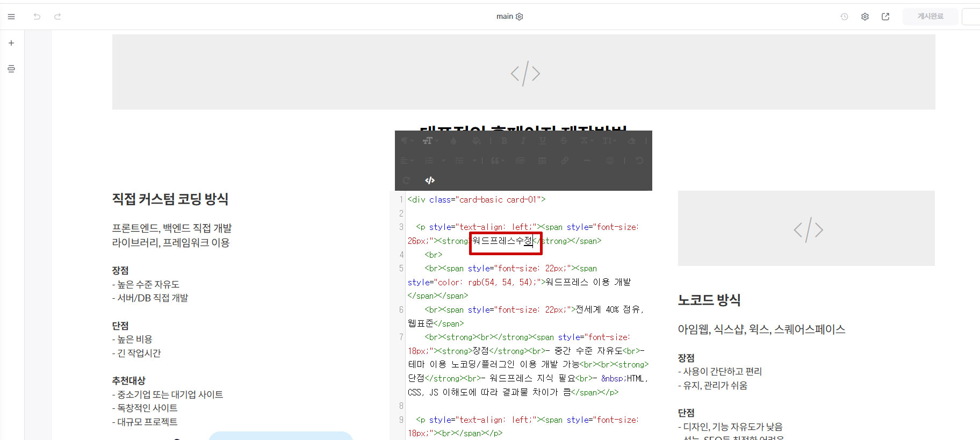980x440 pixels.
Task: Click the 높은 비용 line
Action: pos(132,340)
